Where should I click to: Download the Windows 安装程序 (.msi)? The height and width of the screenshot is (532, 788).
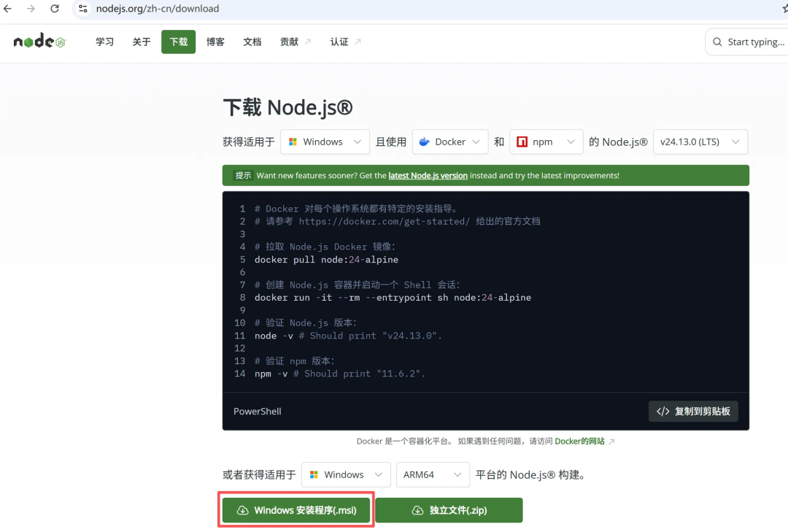(296, 510)
